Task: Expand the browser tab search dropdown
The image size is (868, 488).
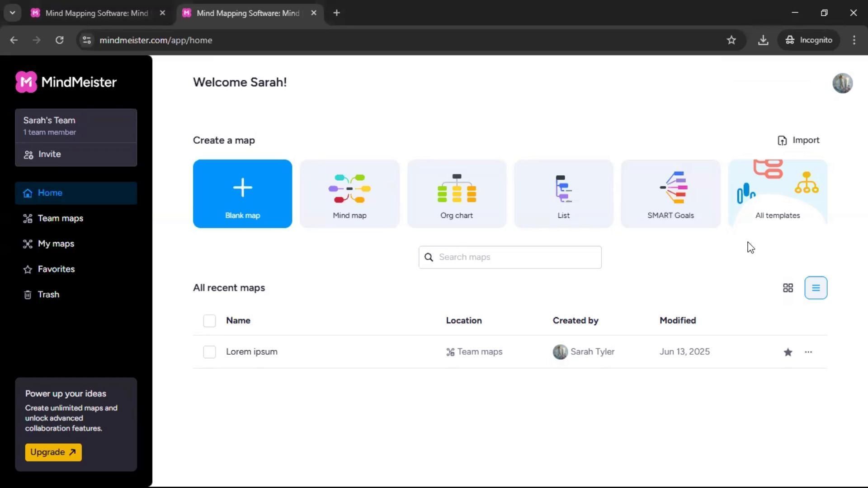Action: [x=13, y=13]
